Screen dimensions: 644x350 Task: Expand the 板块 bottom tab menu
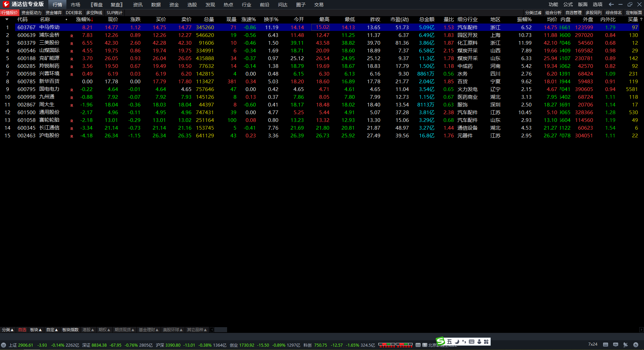(x=36, y=330)
